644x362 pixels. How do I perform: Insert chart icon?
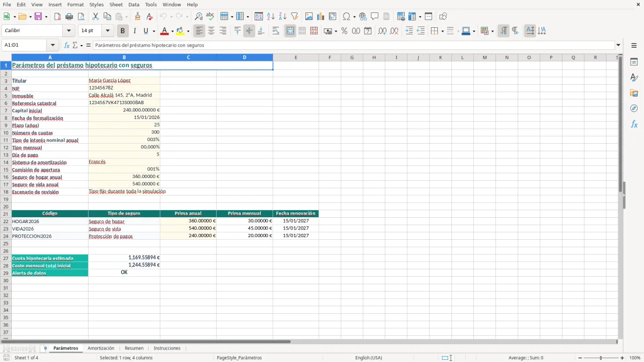click(x=321, y=17)
